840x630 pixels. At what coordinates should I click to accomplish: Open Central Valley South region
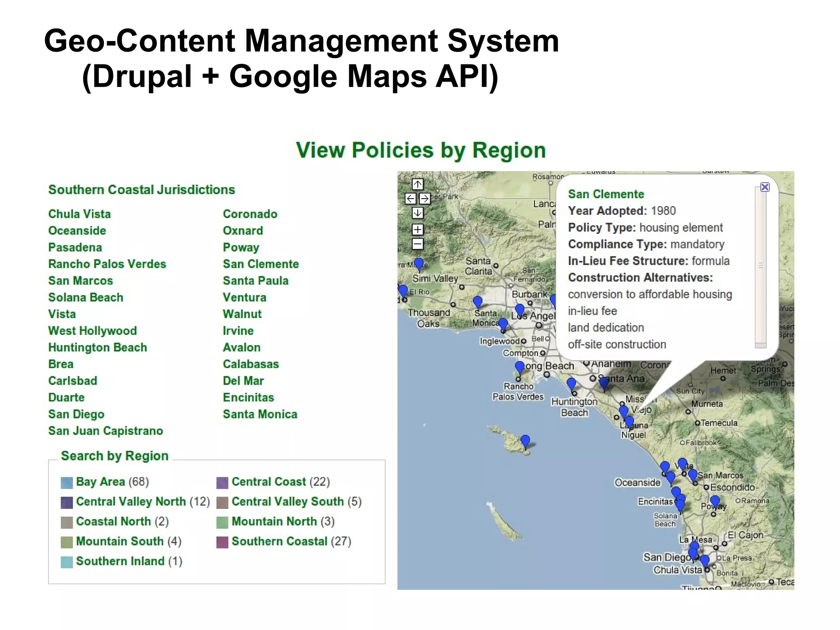[x=288, y=501]
